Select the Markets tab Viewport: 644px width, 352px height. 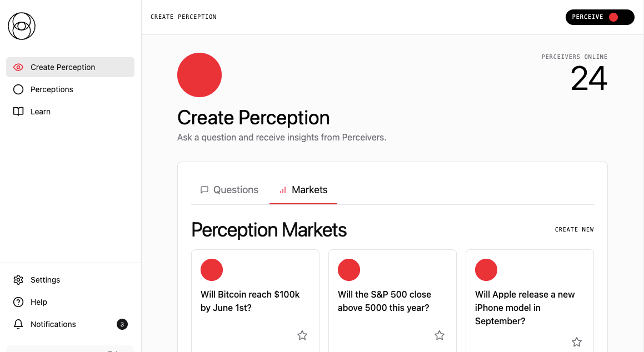click(x=303, y=190)
